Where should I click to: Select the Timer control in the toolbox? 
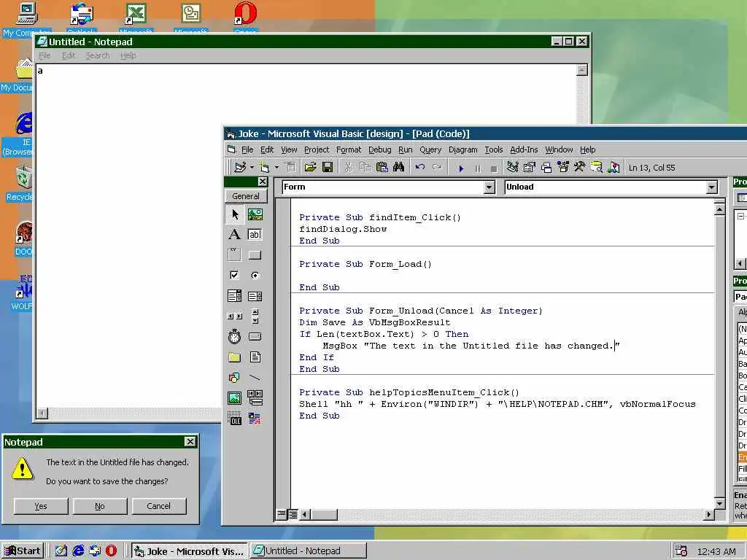[x=234, y=337]
